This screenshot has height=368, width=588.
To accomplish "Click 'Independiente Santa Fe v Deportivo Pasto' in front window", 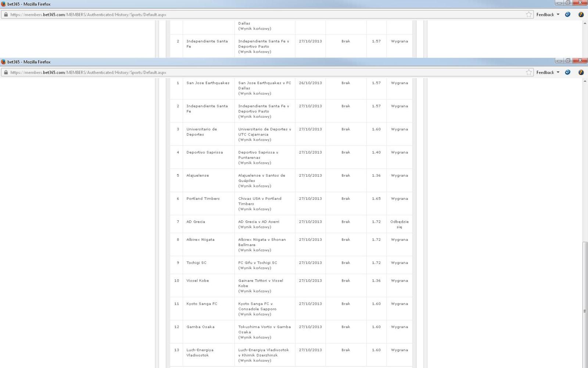I will (x=264, y=109).
